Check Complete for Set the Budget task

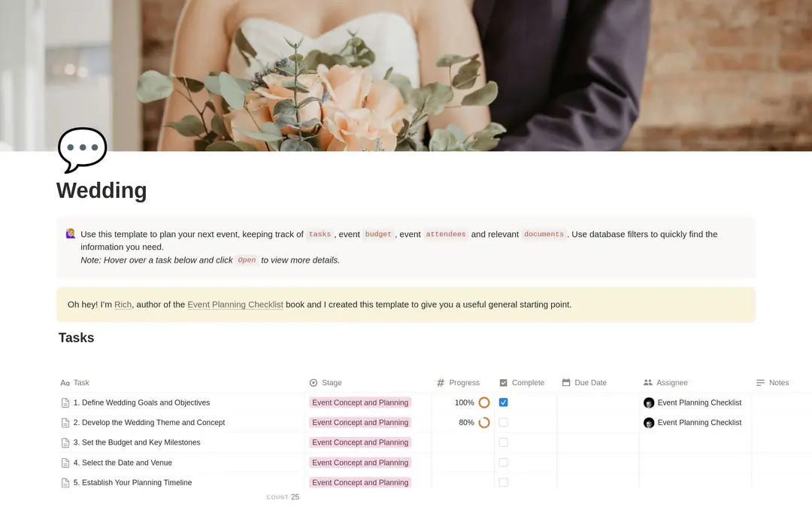click(x=503, y=442)
